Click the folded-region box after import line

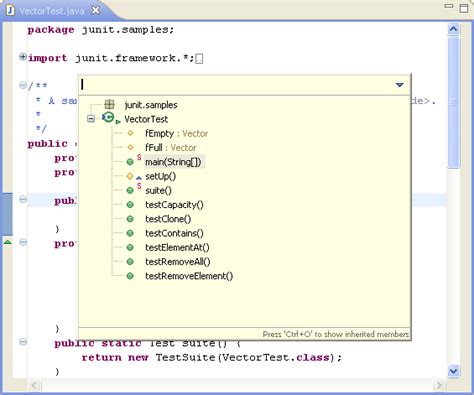click(199, 59)
